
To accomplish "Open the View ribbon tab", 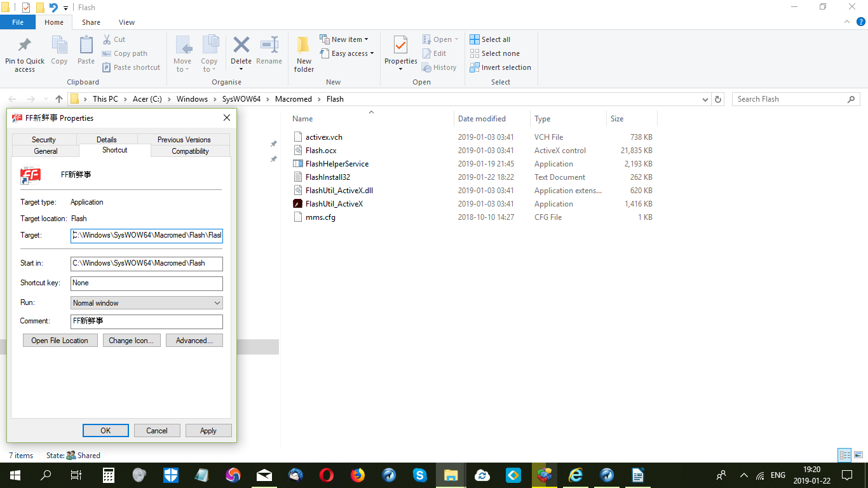I will click(x=126, y=22).
